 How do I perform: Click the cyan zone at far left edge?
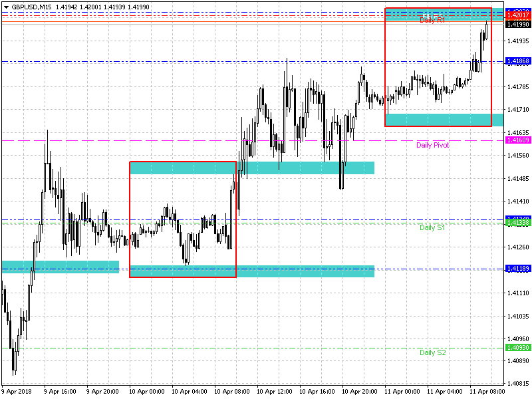click(60, 266)
